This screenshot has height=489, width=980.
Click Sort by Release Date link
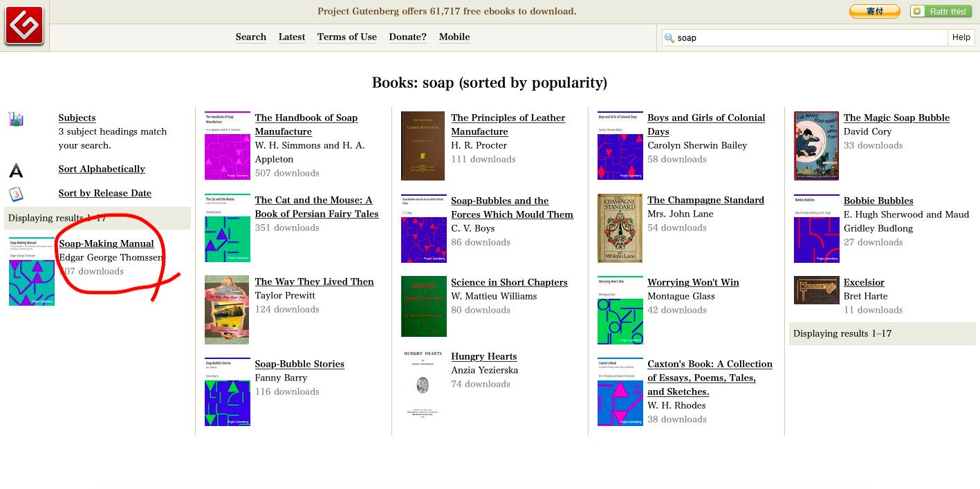pyautogui.click(x=105, y=193)
